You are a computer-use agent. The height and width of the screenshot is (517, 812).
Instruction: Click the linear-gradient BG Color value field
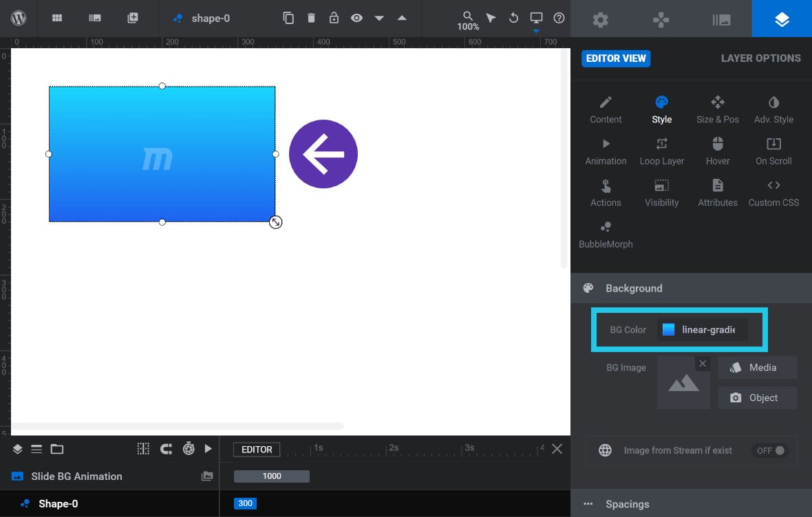(x=703, y=330)
